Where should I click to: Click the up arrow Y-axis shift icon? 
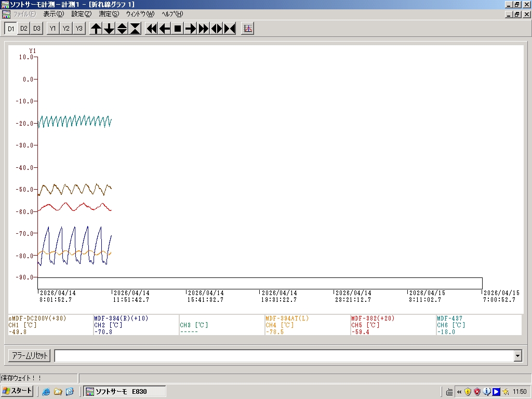click(x=96, y=29)
